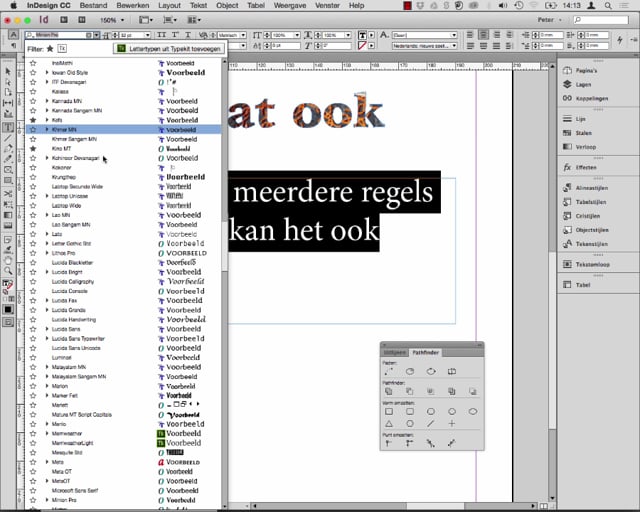The height and width of the screenshot is (512, 640).
Task: Expand the Meta font family
Action: click(x=47, y=462)
